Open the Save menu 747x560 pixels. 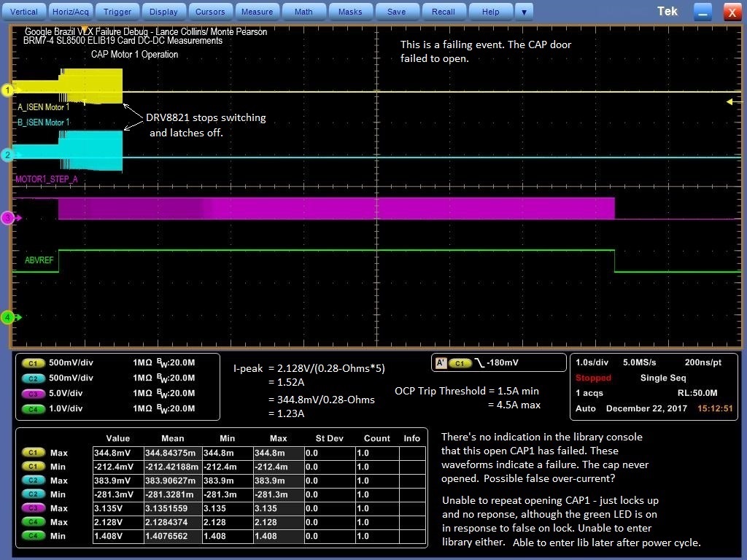[396, 12]
